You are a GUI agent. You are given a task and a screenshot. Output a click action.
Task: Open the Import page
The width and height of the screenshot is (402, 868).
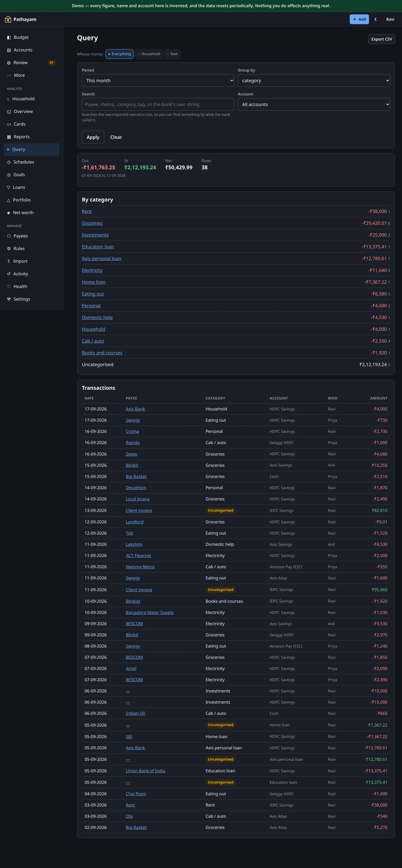[x=31, y=261]
